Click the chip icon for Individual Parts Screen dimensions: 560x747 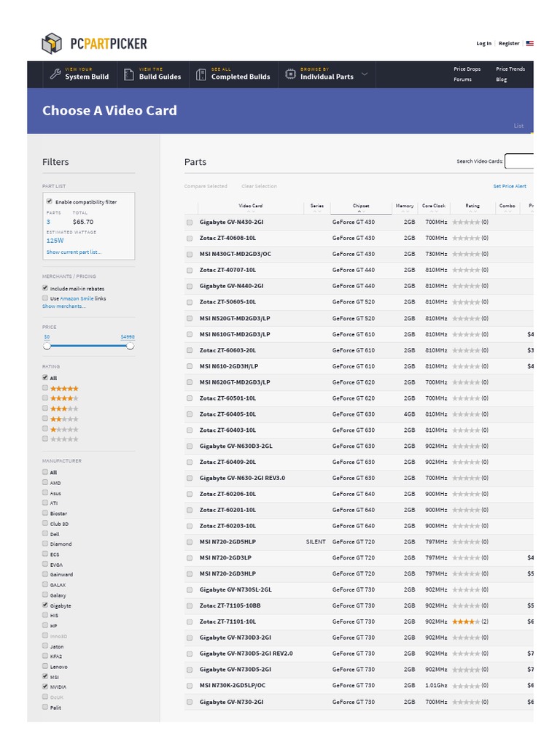pyautogui.click(x=290, y=74)
